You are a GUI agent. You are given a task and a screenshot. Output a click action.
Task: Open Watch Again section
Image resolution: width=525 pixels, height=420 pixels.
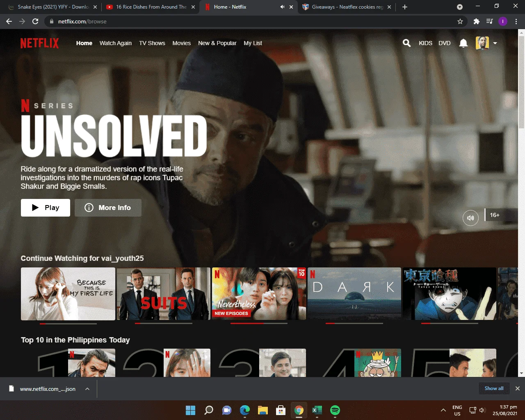point(116,43)
